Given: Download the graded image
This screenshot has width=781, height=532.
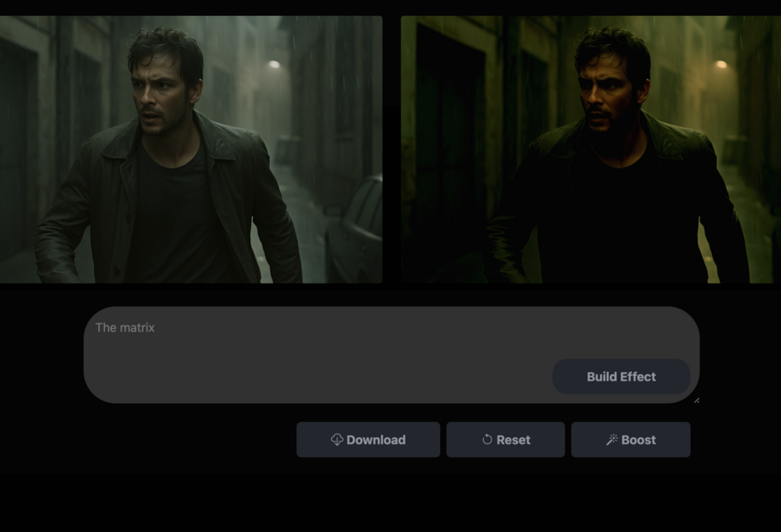Looking at the screenshot, I should click(368, 440).
